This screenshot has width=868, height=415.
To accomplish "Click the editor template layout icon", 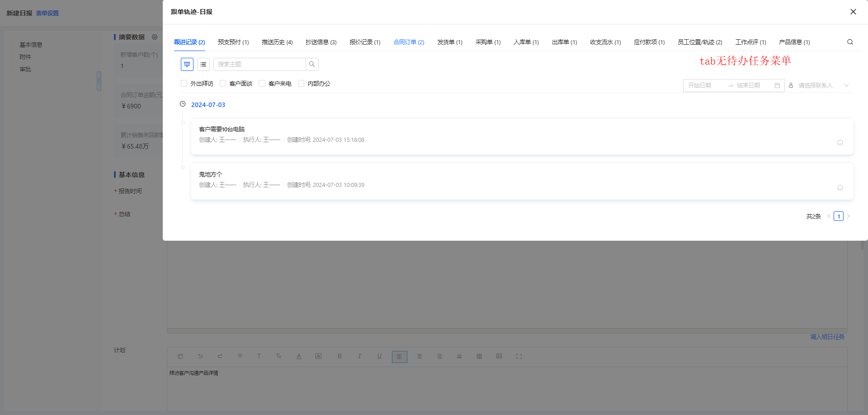I will click(180, 356).
